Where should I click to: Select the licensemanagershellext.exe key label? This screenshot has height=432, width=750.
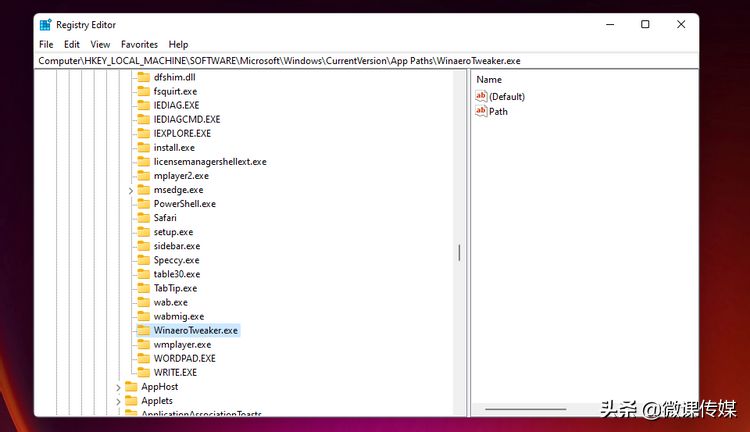pyautogui.click(x=210, y=162)
